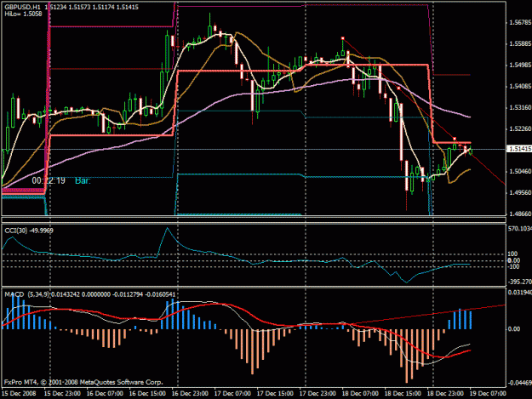Click the 570.1034 CCI scale value
The image size is (532, 399).
coord(520,229)
